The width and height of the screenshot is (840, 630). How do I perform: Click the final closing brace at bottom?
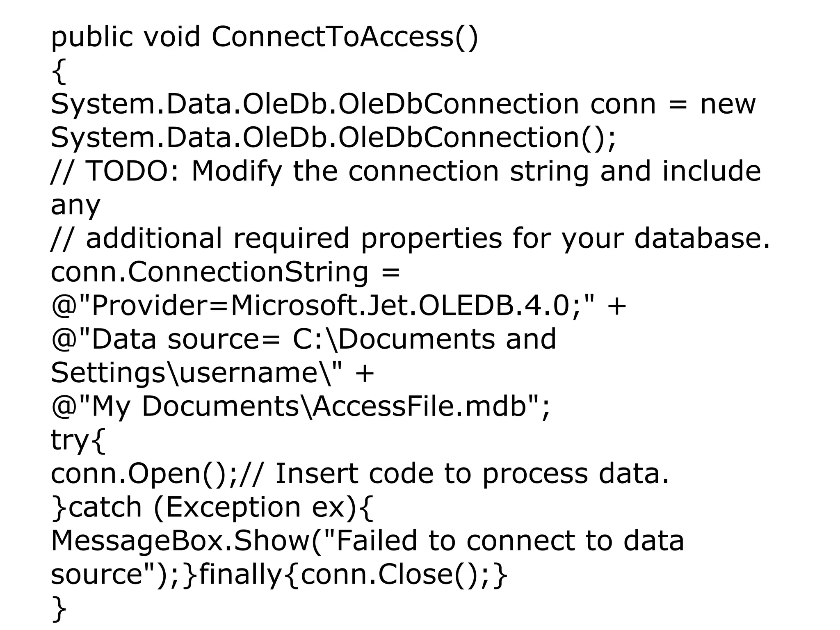[x=59, y=609]
